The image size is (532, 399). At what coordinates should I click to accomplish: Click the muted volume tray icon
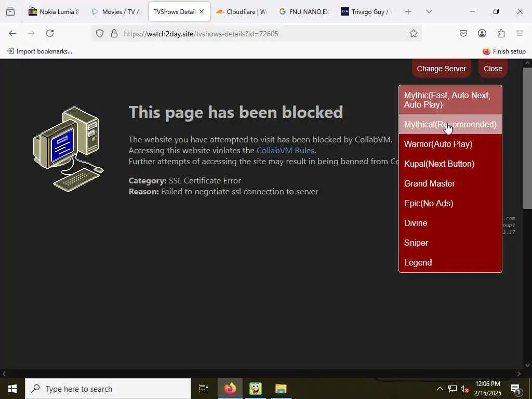pyautogui.click(x=464, y=389)
